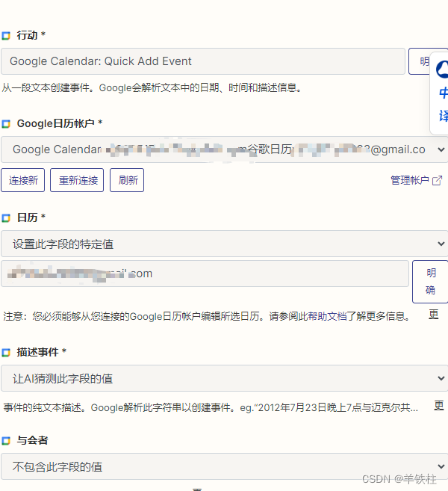Click the Google日历帐户 field label
This screenshot has width=448, height=491.
coord(56,123)
